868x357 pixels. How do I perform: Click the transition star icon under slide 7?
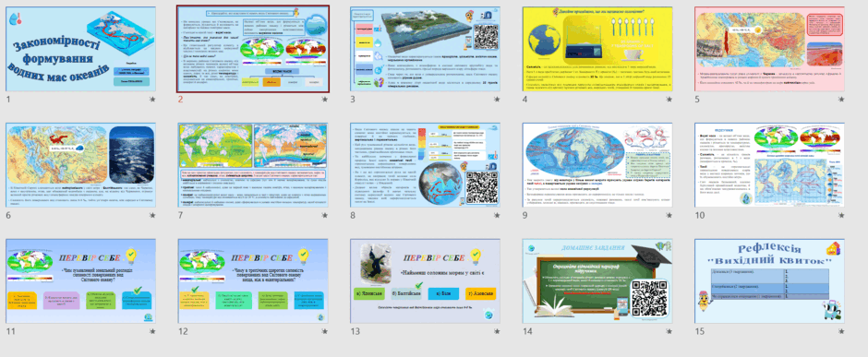coord(325,216)
